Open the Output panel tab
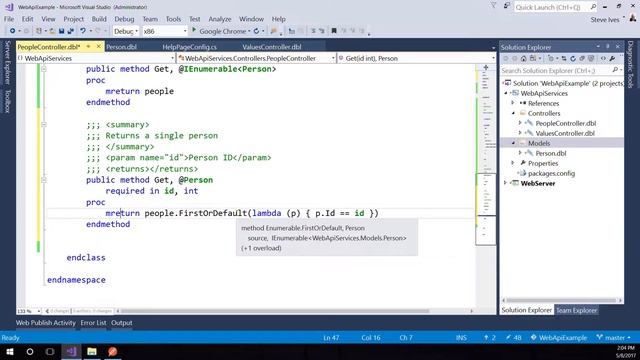Viewport: 640px width, 360px height. (122, 323)
